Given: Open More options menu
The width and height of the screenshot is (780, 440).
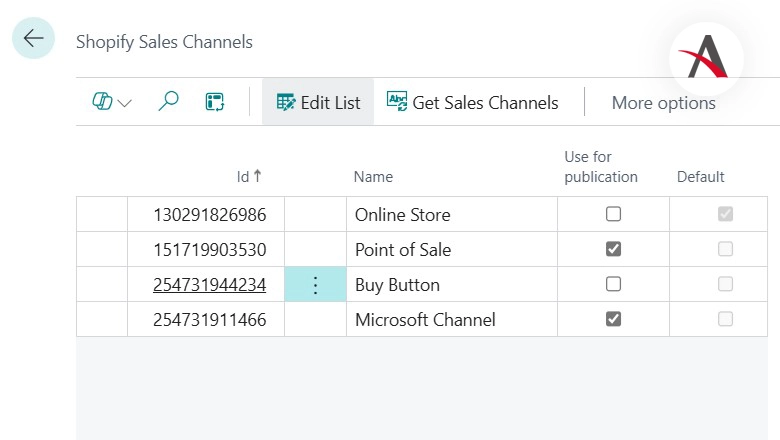Looking at the screenshot, I should (663, 103).
